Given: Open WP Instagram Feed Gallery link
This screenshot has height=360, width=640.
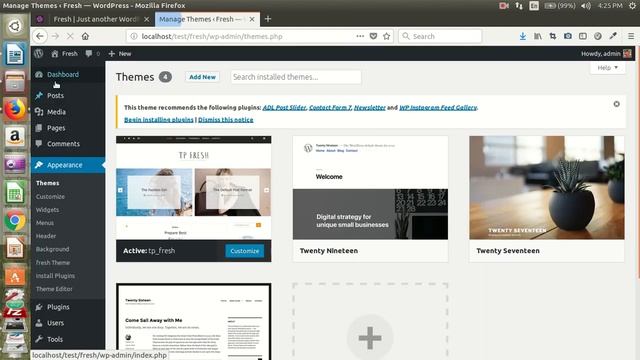Looking at the screenshot, I should [x=438, y=107].
